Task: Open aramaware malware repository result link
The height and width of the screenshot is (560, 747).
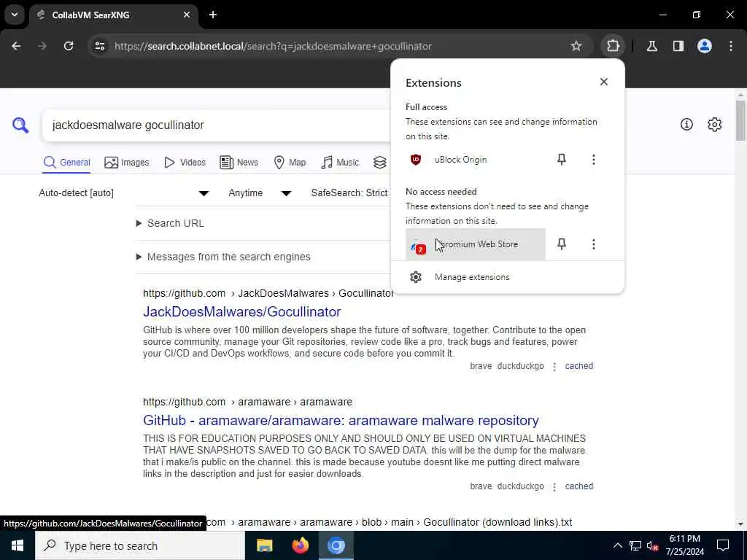Action: click(x=341, y=421)
